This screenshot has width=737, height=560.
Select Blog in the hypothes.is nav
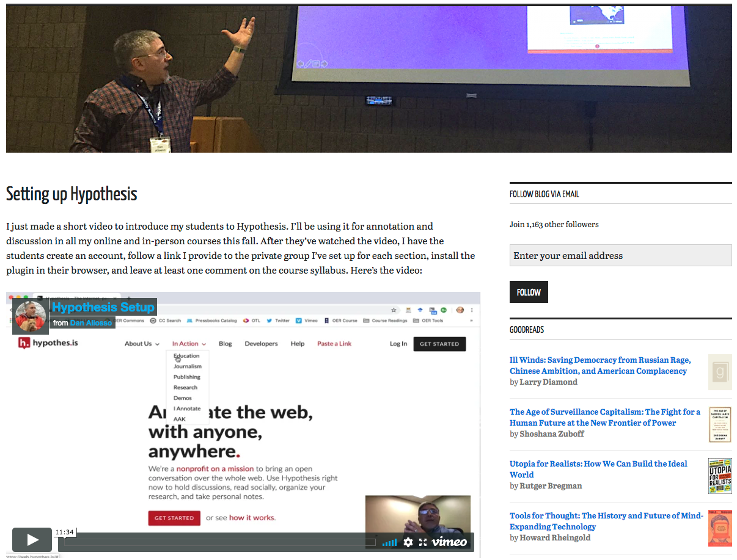click(x=226, y=344)
